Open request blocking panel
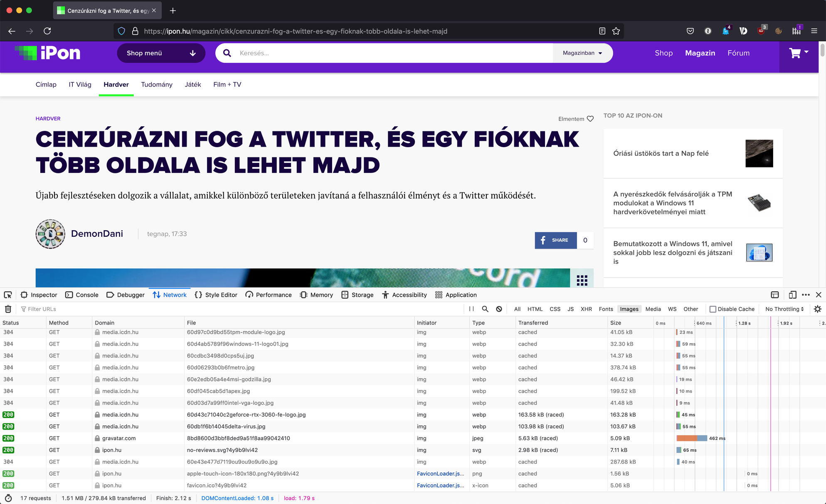The width and height of the screenshot is (826, 504). 499,309
